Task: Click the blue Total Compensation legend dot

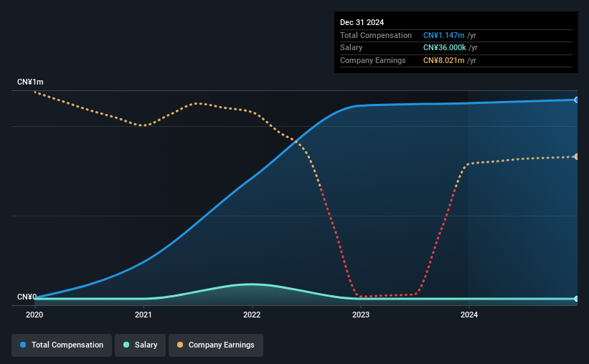Action: [23, 345]
